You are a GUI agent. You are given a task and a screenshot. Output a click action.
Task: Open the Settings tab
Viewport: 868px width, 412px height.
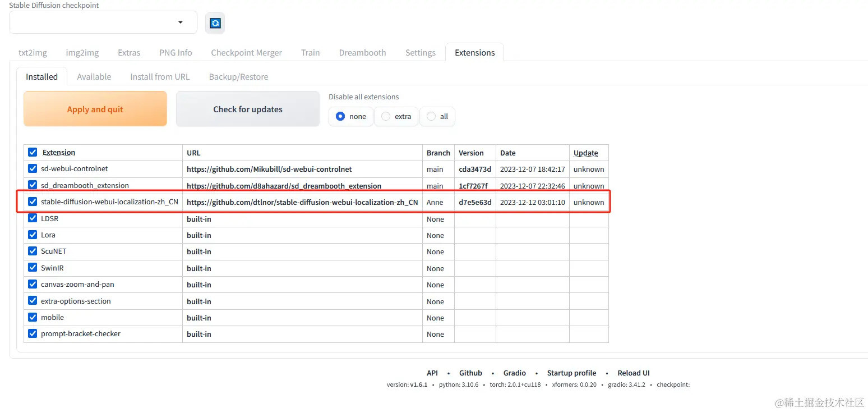tap(421, 53)
